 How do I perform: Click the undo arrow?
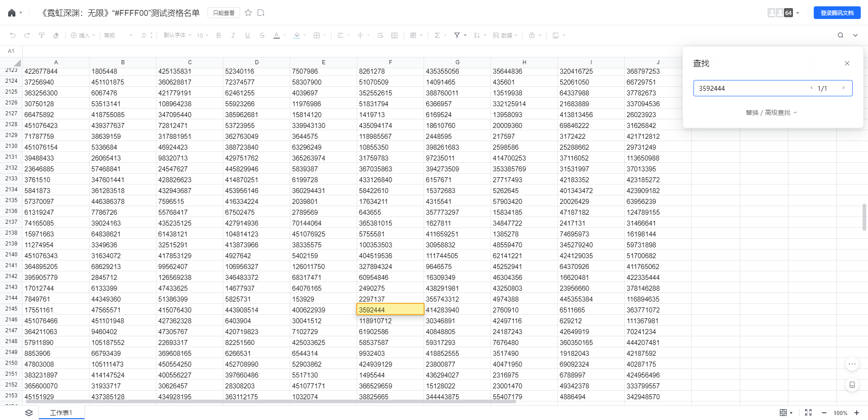click(x=13, y=35)
